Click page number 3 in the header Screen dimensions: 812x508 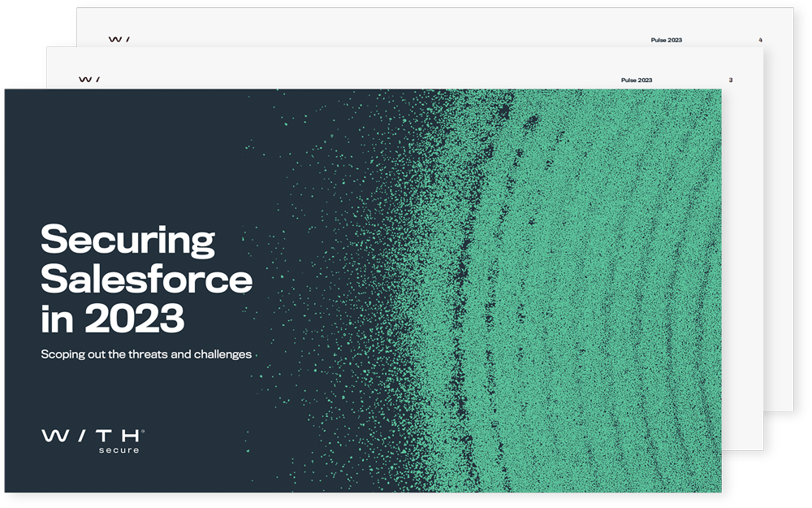[x=731, y=80]
